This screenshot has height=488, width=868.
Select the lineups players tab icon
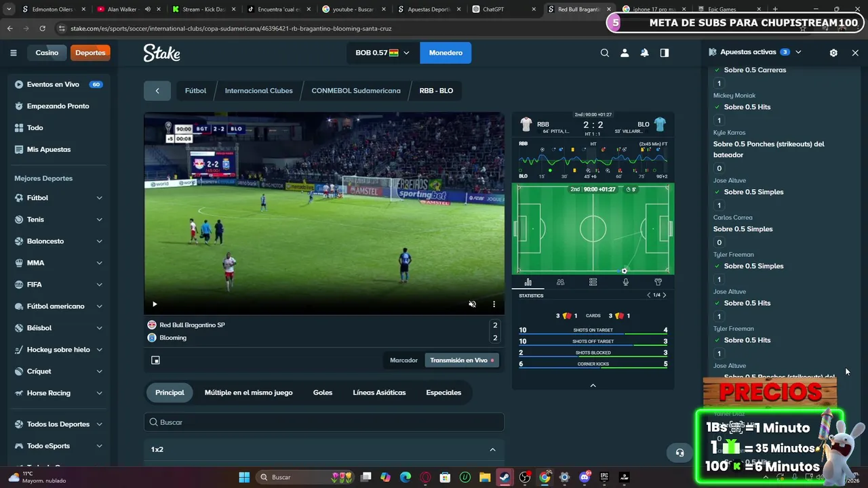[560, 282]
